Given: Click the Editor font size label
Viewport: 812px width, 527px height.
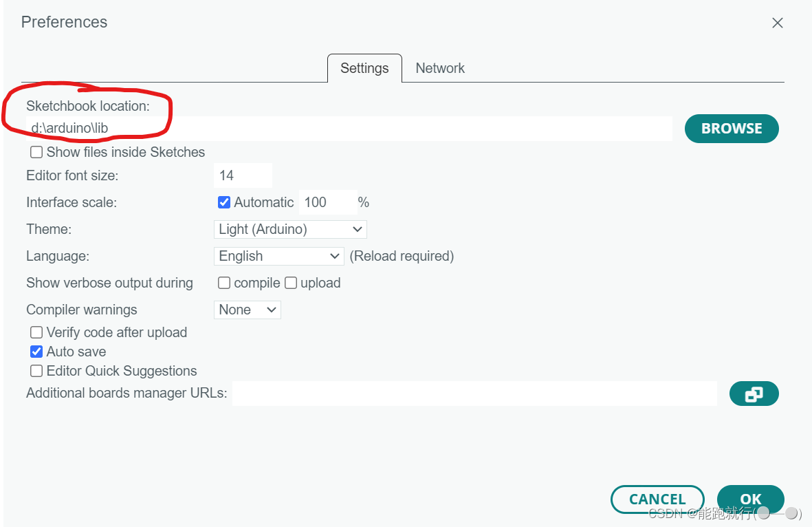Looking at the screenshot, I should [72, 175].
